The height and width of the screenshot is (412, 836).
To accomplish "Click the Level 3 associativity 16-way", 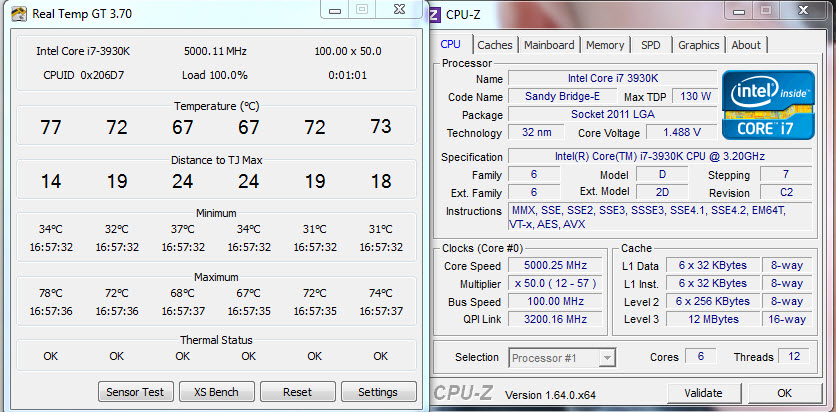I will [787, 319].
